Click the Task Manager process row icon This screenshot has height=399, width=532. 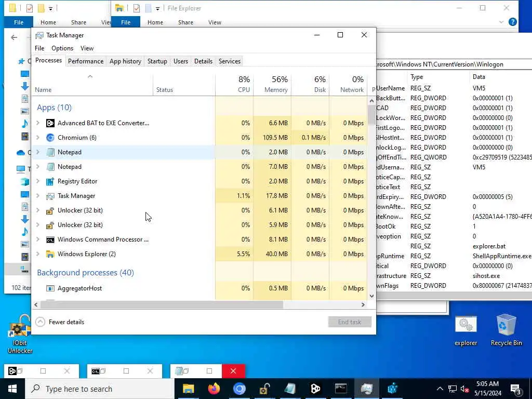coord(50,196)
